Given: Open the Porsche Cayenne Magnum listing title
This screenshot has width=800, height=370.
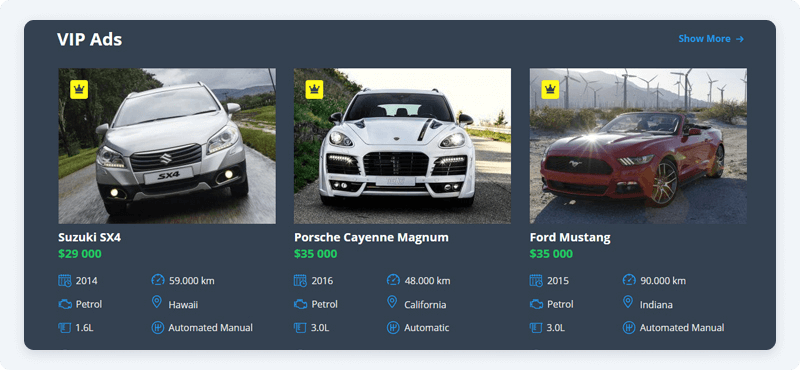Looking at the screenshot, I should pyautogui.click(x=371, y=237).
